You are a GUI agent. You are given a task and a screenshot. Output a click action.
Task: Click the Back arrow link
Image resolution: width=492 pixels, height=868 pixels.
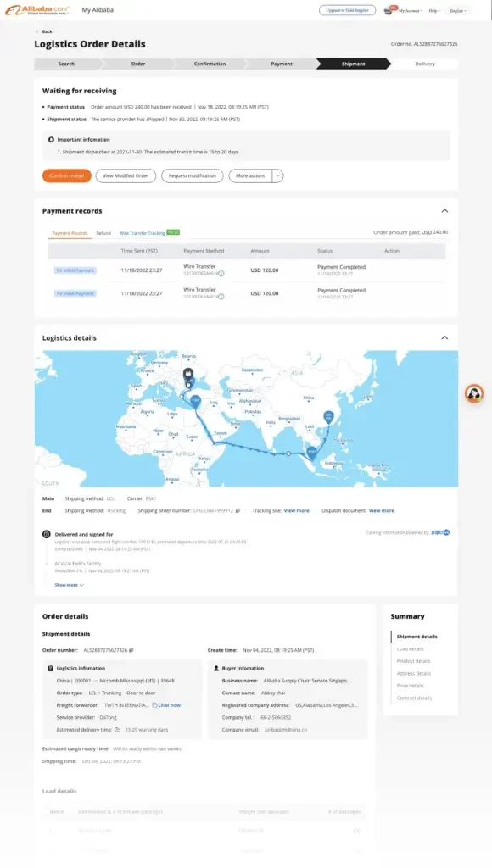click(x=44, y=31)
